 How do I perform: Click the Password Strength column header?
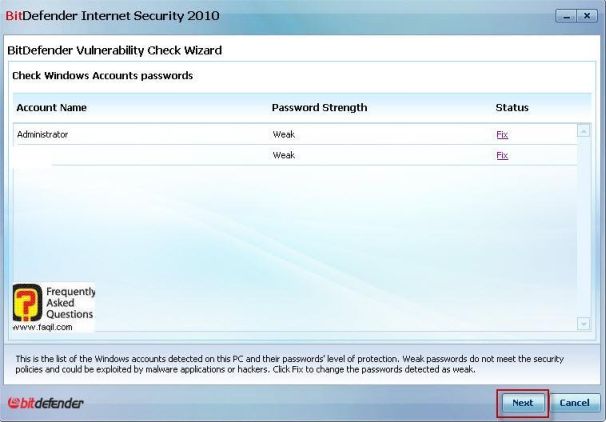pos(319,107)
